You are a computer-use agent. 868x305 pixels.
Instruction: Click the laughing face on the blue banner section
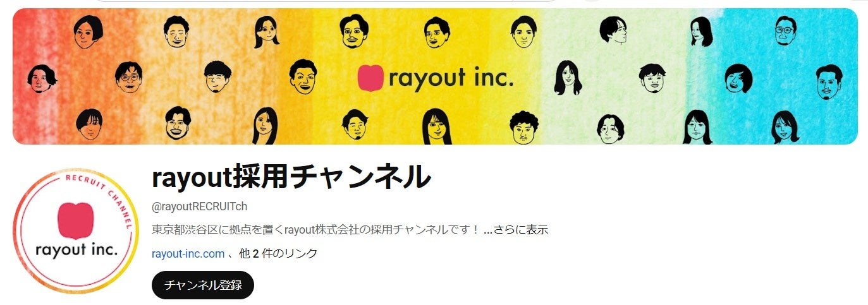pos(738,78)
